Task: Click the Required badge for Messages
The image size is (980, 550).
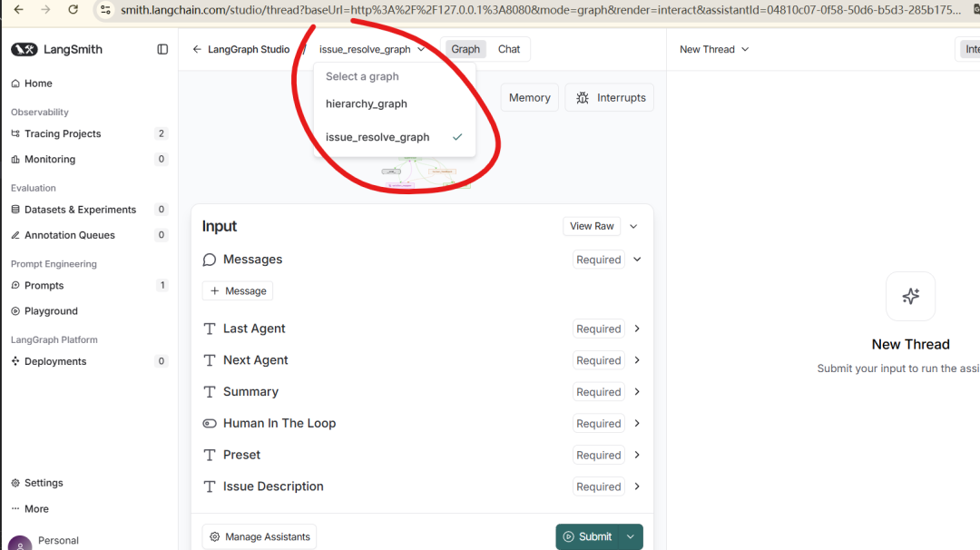Action: click(599, 260)
